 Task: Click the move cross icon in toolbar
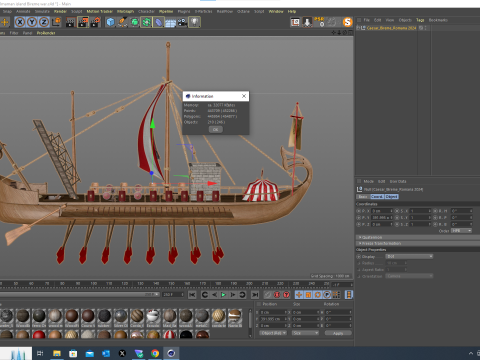pyautogui.click(x=5, y=22)
